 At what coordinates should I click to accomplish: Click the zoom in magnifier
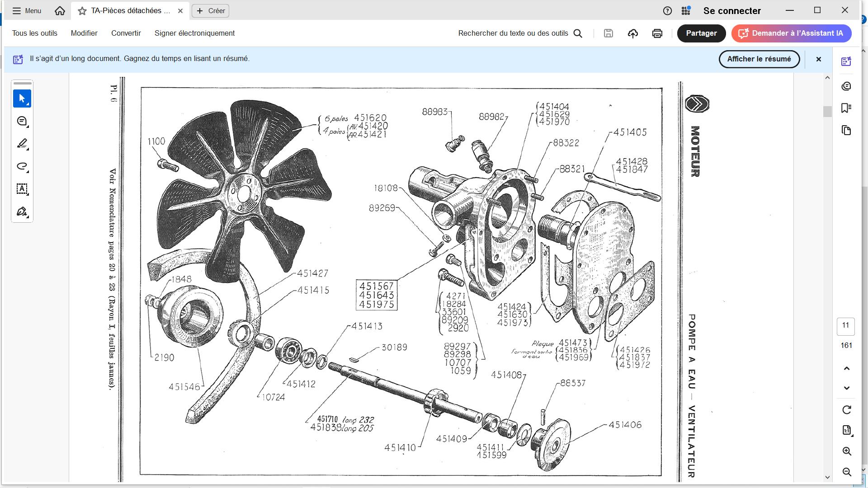point(846,451)
